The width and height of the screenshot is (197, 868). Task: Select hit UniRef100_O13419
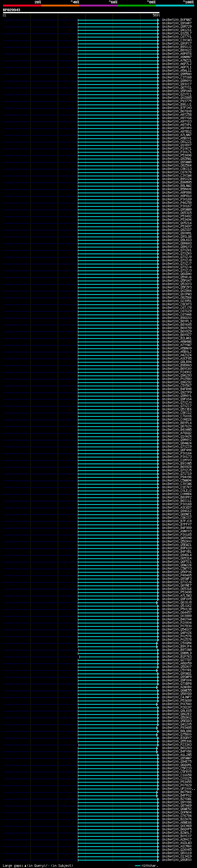point(176,856)
